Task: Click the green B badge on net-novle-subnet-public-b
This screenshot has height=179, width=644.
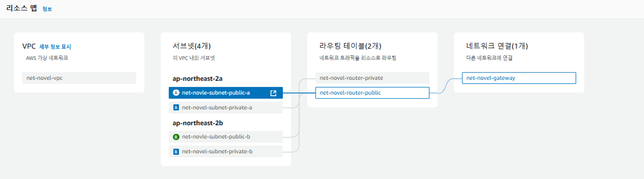Action: click(176, 137)
